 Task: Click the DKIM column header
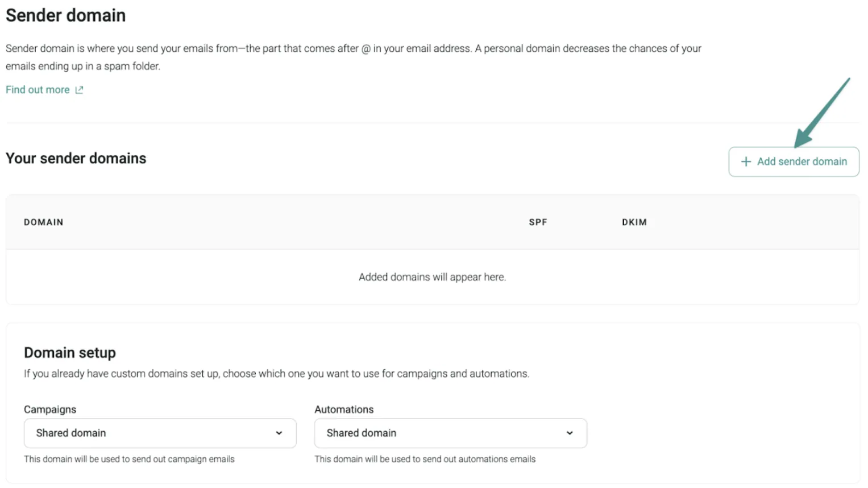pos(634,222)
